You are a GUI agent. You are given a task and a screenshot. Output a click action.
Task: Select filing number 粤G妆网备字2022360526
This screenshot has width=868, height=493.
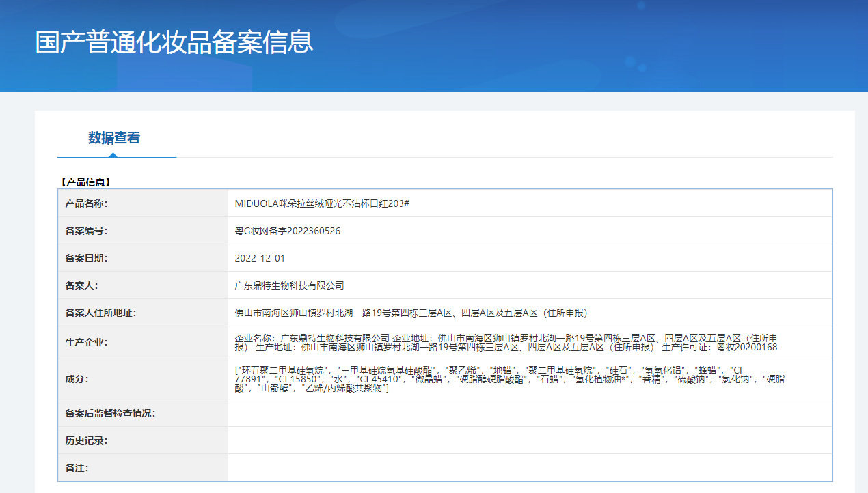pyautogui.click(x=287, y=231)
